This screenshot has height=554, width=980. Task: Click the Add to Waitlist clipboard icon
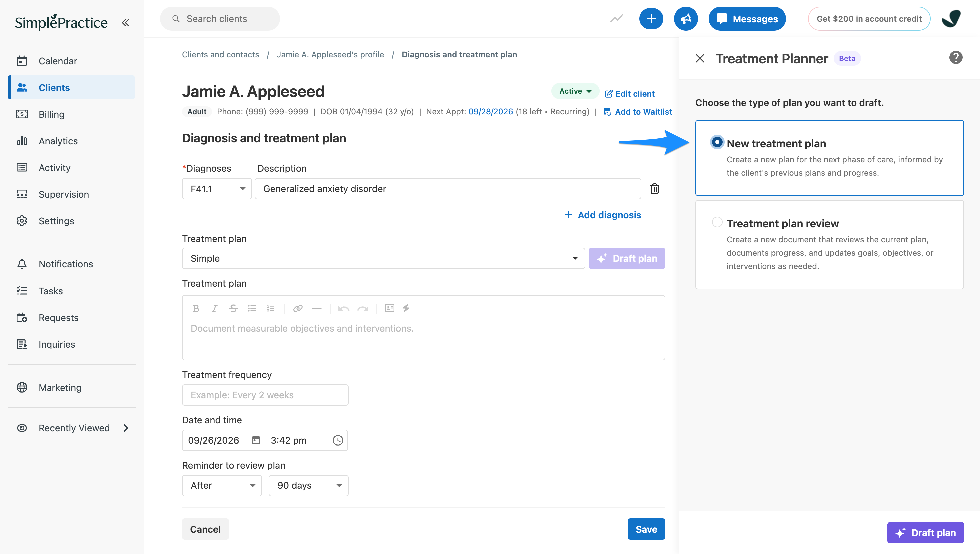[x=607, y=111]
